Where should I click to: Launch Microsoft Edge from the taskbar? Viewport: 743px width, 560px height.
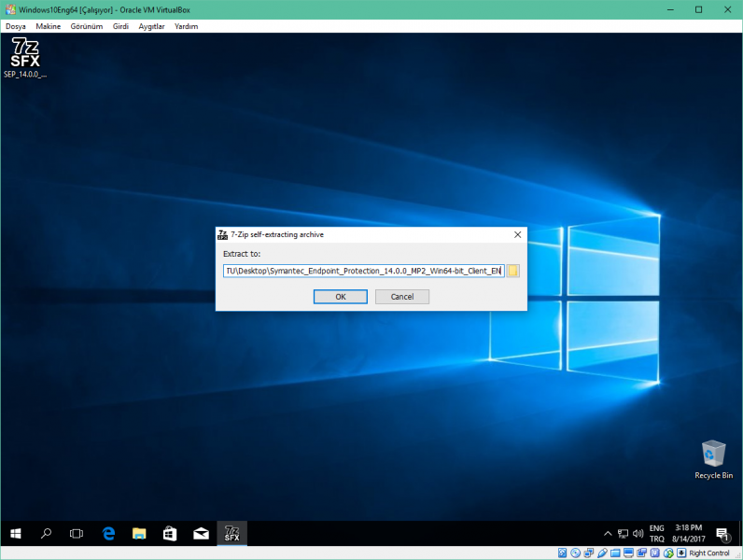point(108,534)
